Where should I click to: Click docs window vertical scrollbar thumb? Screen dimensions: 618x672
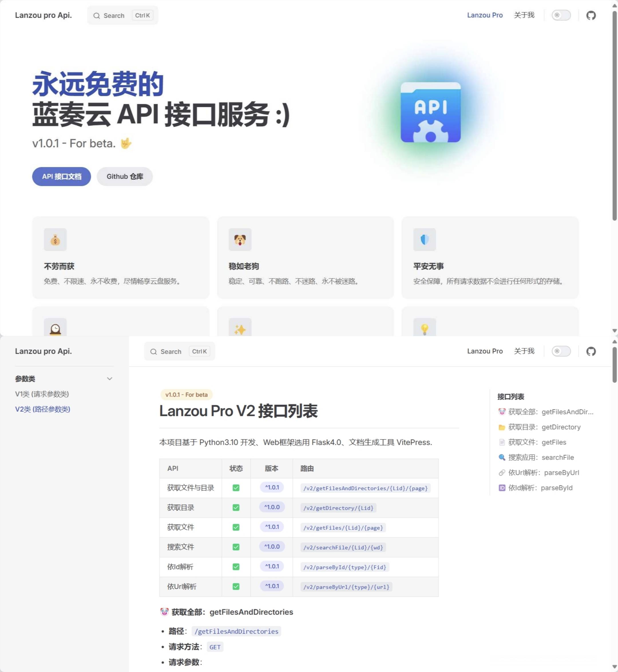tap(614, 365)
